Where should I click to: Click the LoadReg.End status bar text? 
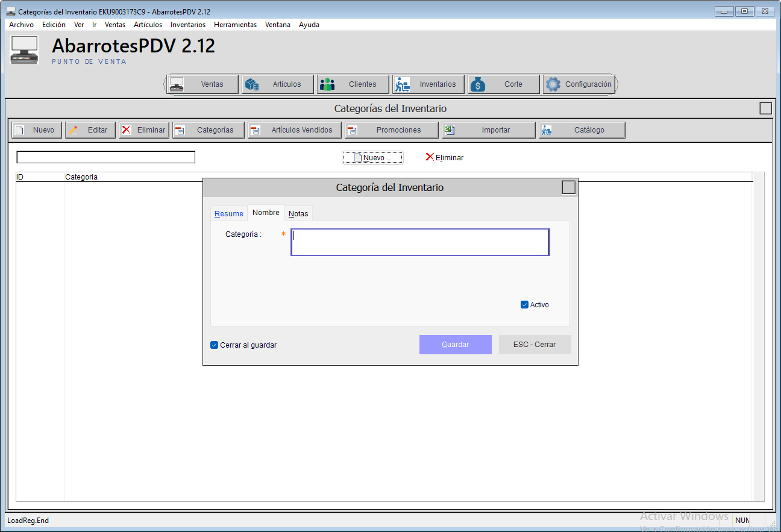point(28,521)
